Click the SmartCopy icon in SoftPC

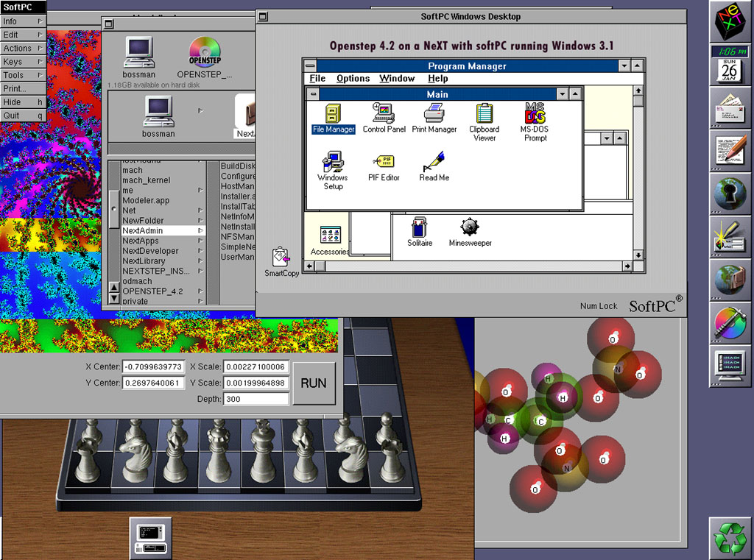281,262
